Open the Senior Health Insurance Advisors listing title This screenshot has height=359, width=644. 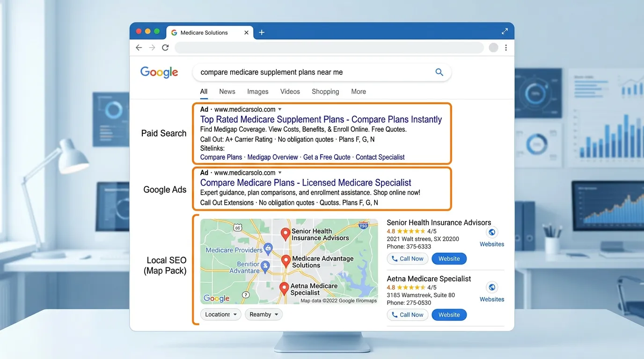(x=439, y=223)
